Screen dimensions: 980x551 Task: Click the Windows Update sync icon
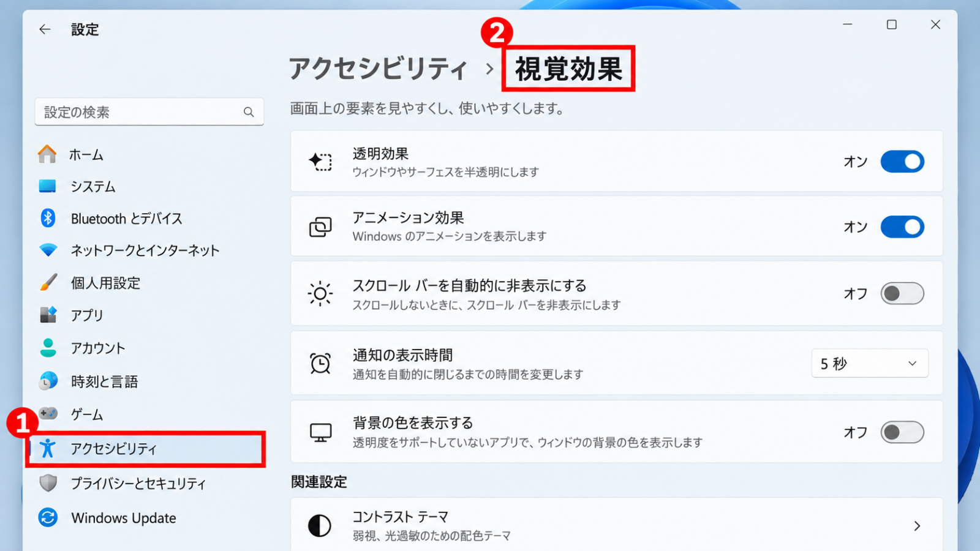tap(48, 517)
